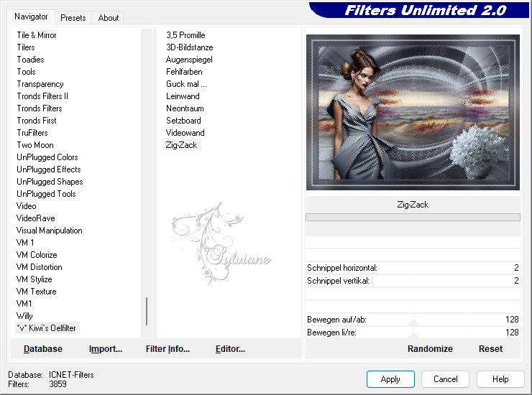Select the VM Distortion category
Image resolution: width=532 pixels, height=395 pixels.
tap(39, 267)
